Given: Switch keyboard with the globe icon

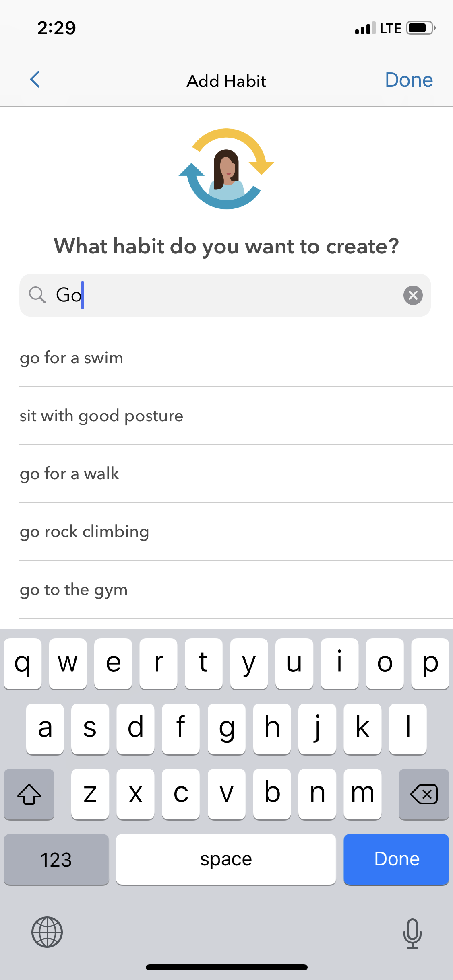Looking at the screenshot, I should pos(47,932).
